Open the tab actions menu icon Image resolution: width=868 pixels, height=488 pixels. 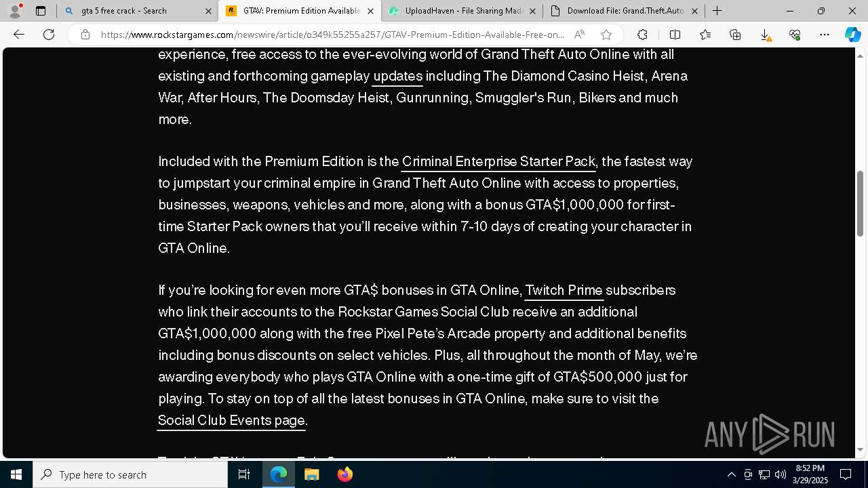pyautogui.click(x=41, y=11)
